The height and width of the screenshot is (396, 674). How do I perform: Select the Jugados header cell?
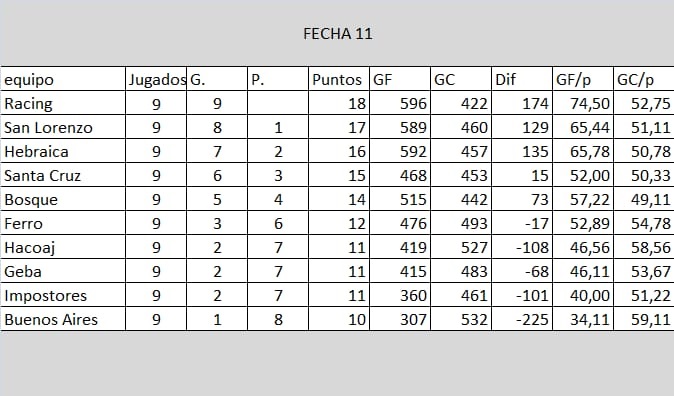click(156, 79)
